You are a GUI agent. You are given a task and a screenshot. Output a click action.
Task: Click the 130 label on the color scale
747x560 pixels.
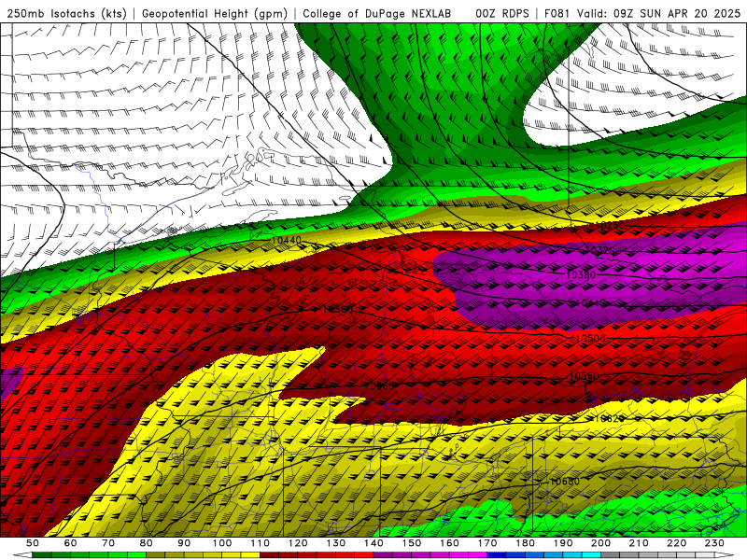(336, 543)
